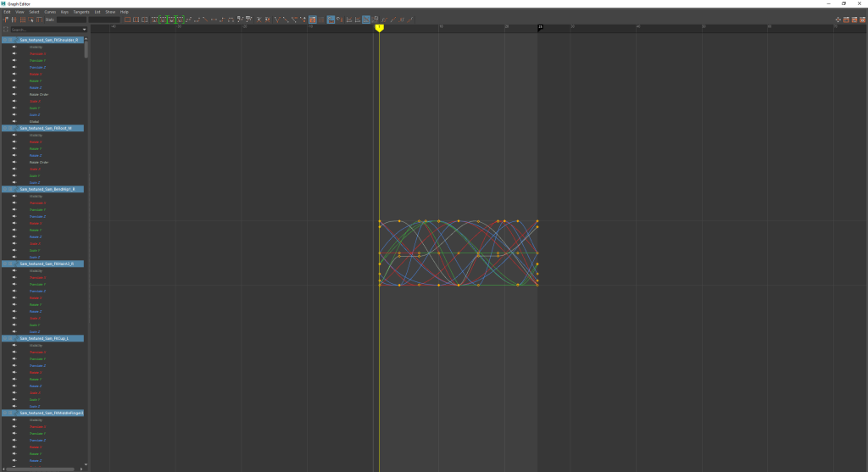The image size is (868, 472).
Task: Open the Dope Sheet icon
Action: coord(846,19)
